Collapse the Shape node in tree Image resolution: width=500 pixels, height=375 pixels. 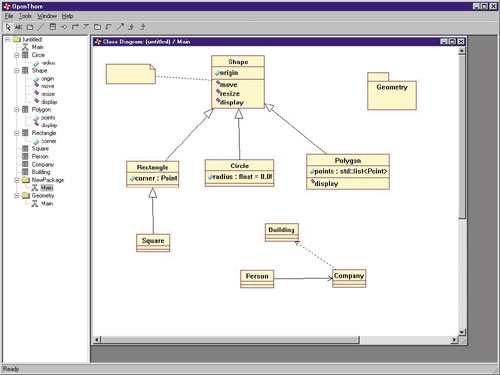pos(17,71)
